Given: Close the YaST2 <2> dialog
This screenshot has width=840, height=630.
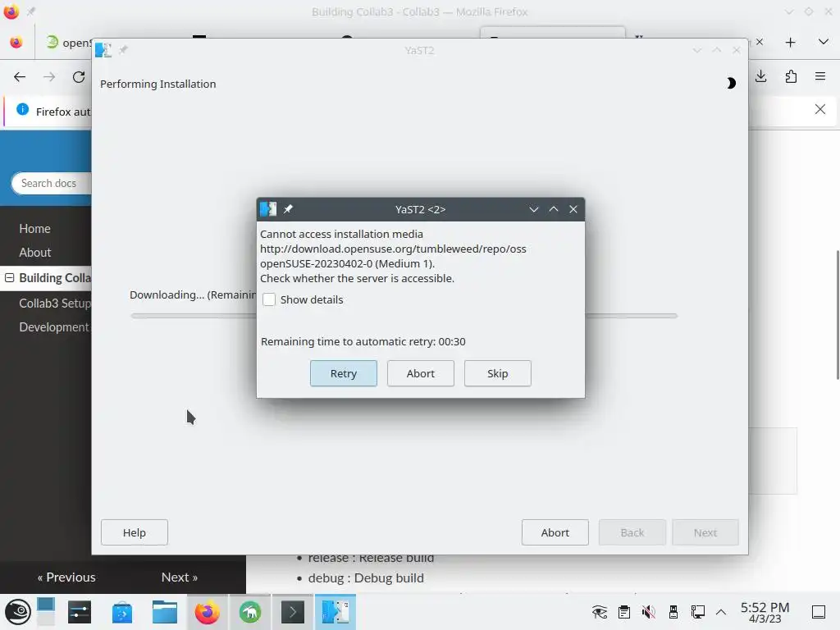Looking at the screenshot, I should point(573,209).
